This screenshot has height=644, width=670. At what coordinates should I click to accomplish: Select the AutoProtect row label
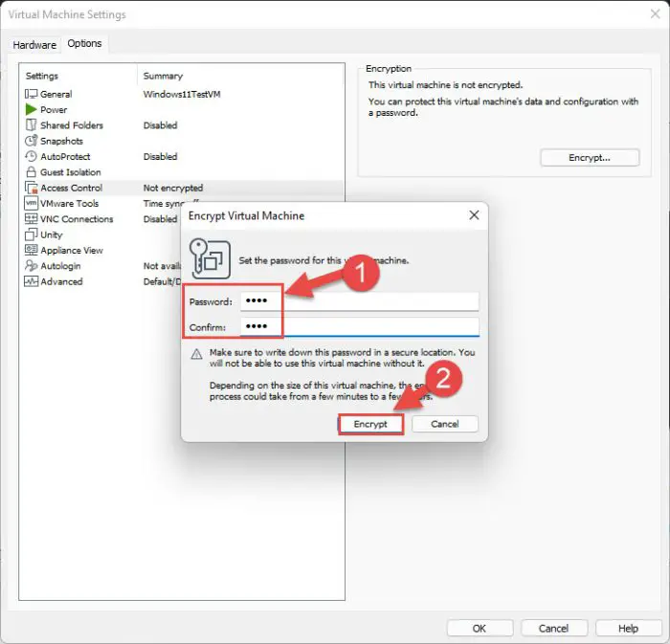point(65,156)
